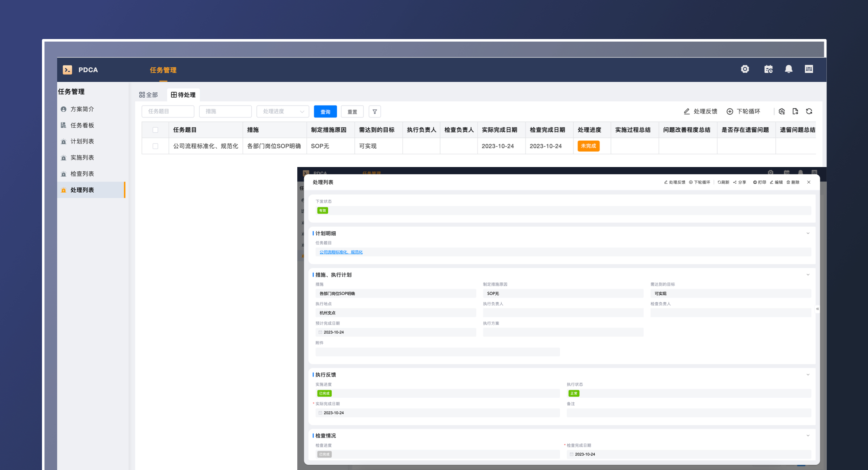Open the 处理进度 dropdown filter
This screenshot has width=868, height=470.
coord(283,111)
